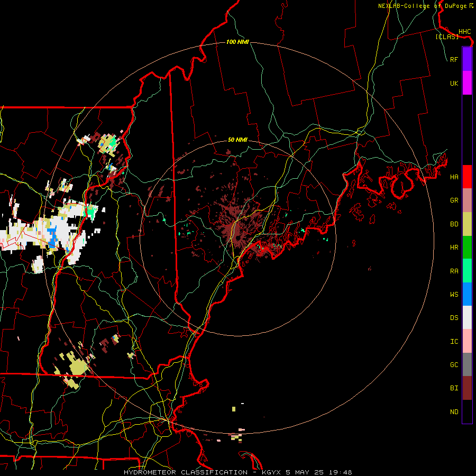Screen dimensions: 476x476
Task: Click the WS blue legend swatch
Action: tap(467, 294)
